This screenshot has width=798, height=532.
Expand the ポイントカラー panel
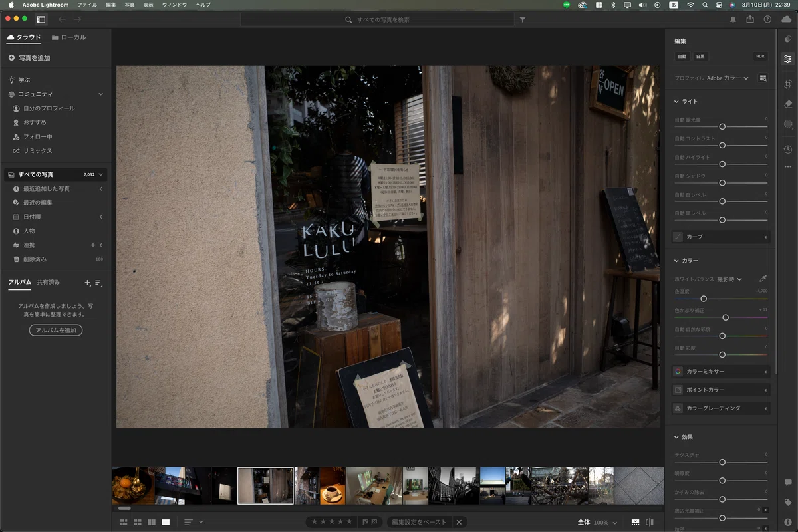pyautogui.click(x=721, y=390)
